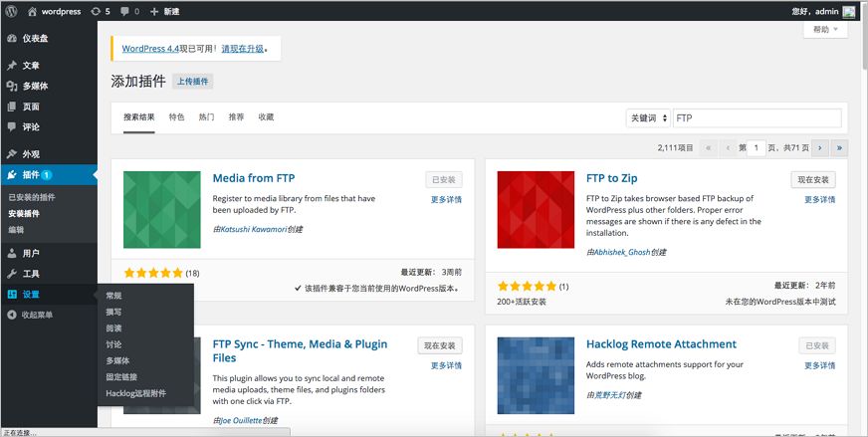Click the 工具 tools wrench icon
The height and width of the screenshot is (437, 868).
tap(12, 274)
